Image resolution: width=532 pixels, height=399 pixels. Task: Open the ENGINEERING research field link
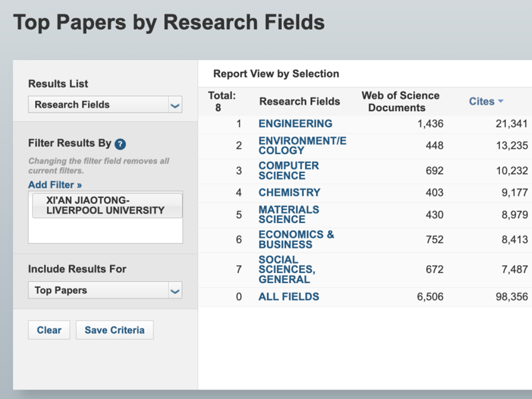pos(295,124)
